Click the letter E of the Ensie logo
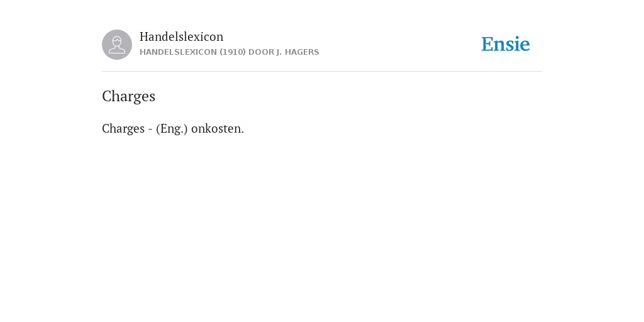 [487, 45]
